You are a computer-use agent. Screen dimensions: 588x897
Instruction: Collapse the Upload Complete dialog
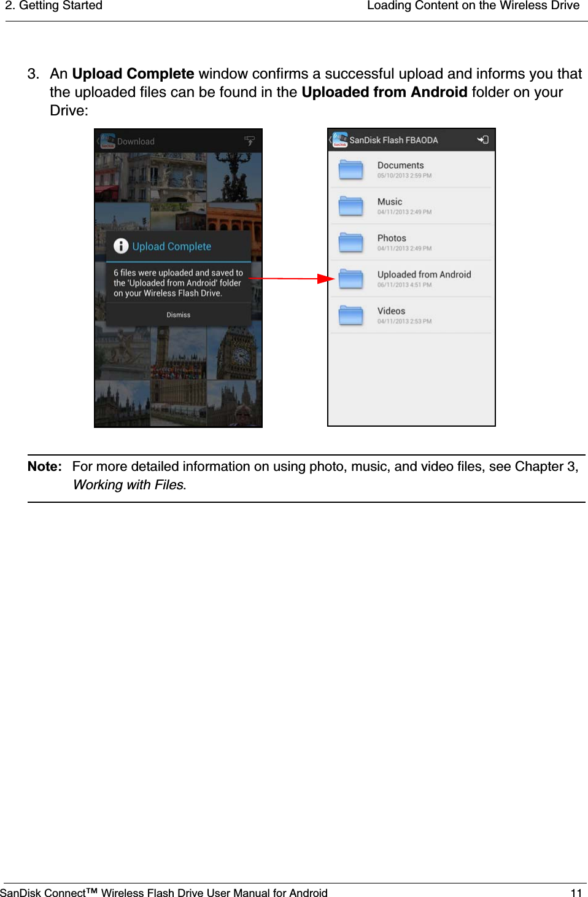[177, 314]
